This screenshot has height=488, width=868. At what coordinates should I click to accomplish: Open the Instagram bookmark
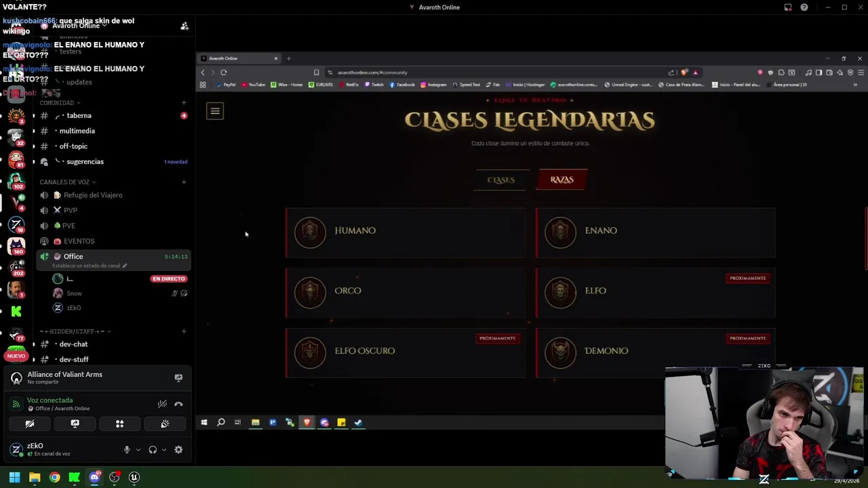click(433, 85)
